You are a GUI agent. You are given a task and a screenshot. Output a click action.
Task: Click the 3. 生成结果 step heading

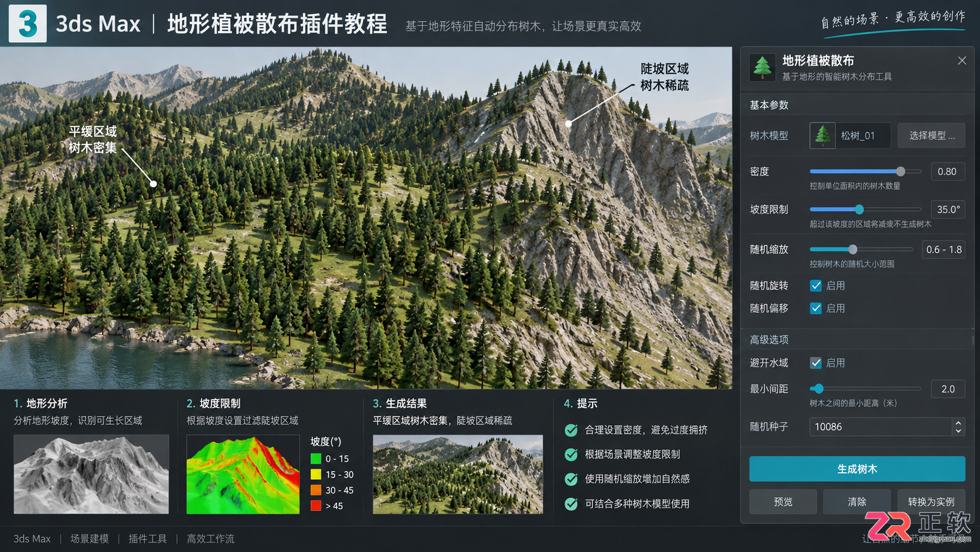point(400,404)
